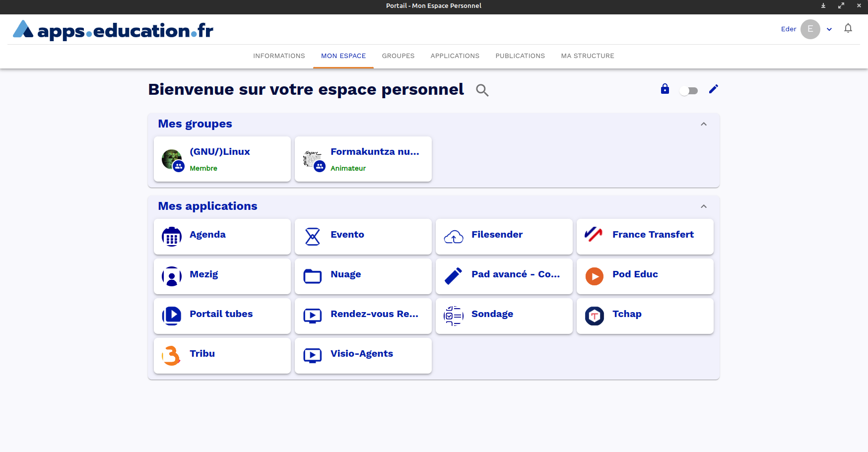Click the pencil edit icon
Viewport: 868px width, 452px height.
pos(713,89)
